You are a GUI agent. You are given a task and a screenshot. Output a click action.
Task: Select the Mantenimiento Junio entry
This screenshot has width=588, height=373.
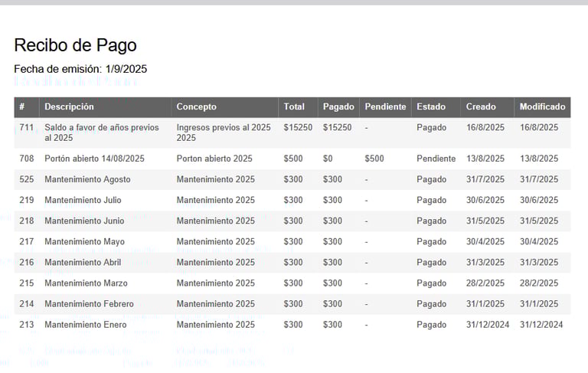(84, 221)
